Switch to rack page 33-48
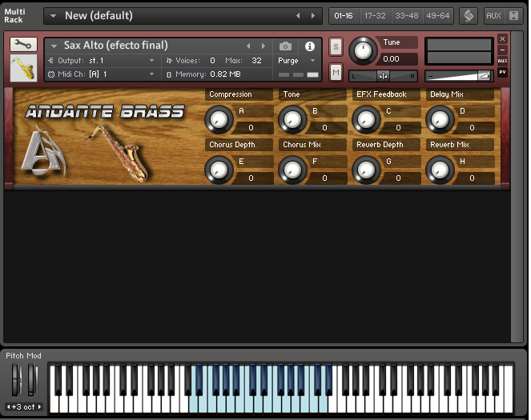Screen dimensions: 531x420 (x=406, y=16)
